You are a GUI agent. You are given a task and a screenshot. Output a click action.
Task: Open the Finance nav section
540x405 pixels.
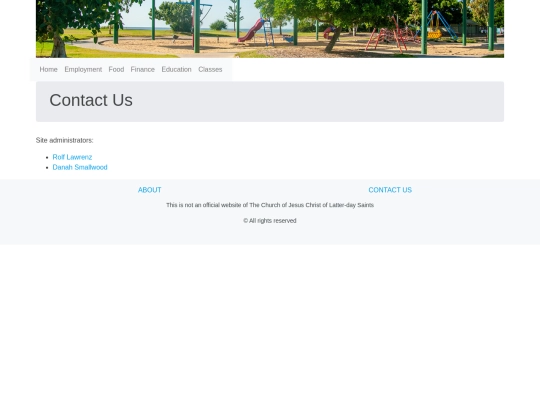pos(143,70)
